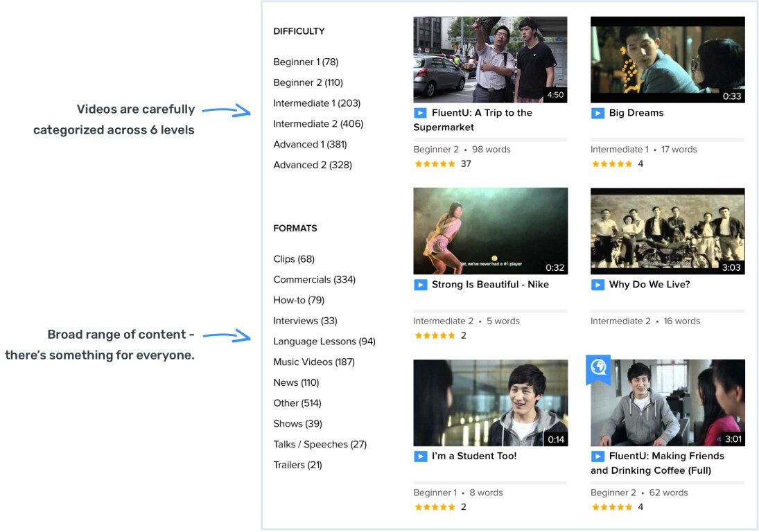
Task: Open the Strong Is Beautiful Nike thumbnail
Action: click(x=490, y=231)
